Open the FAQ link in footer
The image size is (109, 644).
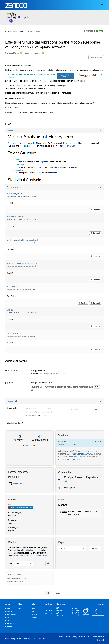33,608
